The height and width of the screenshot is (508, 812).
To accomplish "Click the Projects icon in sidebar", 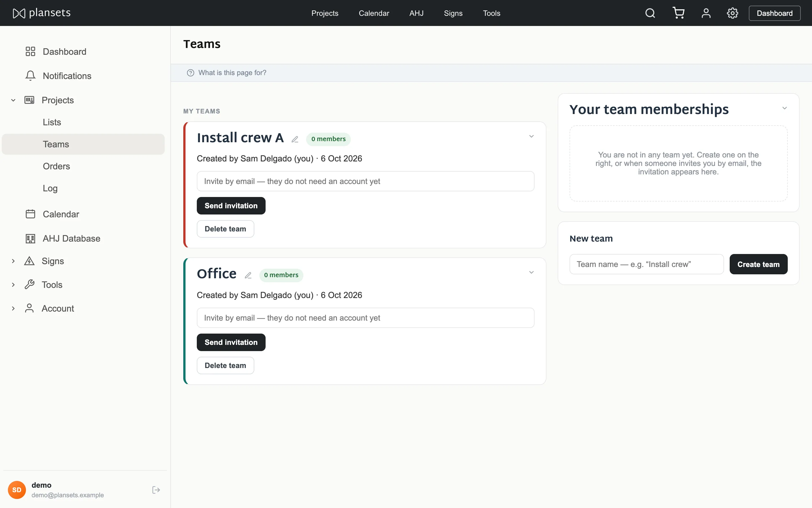I will coord(30,100).
